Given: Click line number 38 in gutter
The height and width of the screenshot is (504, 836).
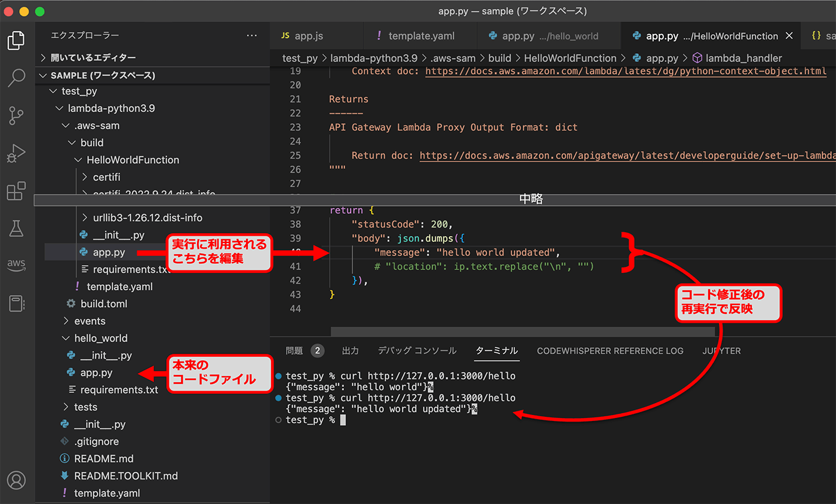Looking at the screenshot, I should (x=295, y=224).
